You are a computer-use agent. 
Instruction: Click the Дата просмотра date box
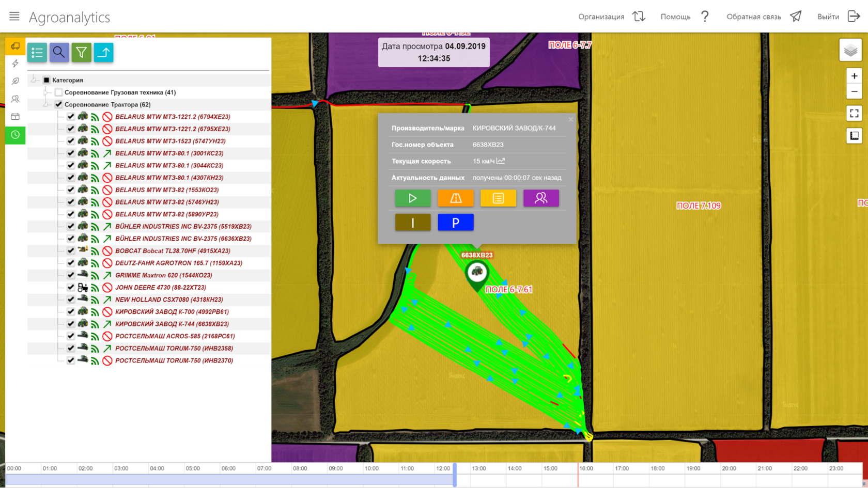(x=433, y=52)
